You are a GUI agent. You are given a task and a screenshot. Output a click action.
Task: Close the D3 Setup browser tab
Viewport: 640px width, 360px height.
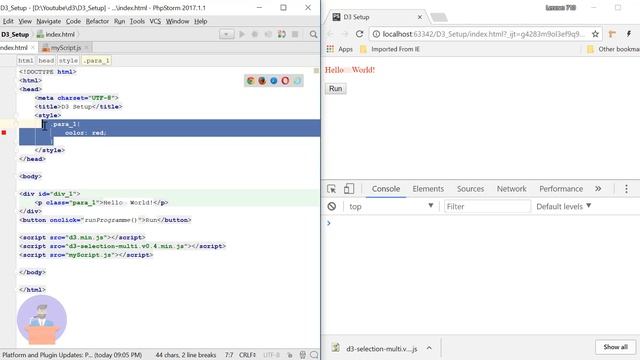(420, 17)
